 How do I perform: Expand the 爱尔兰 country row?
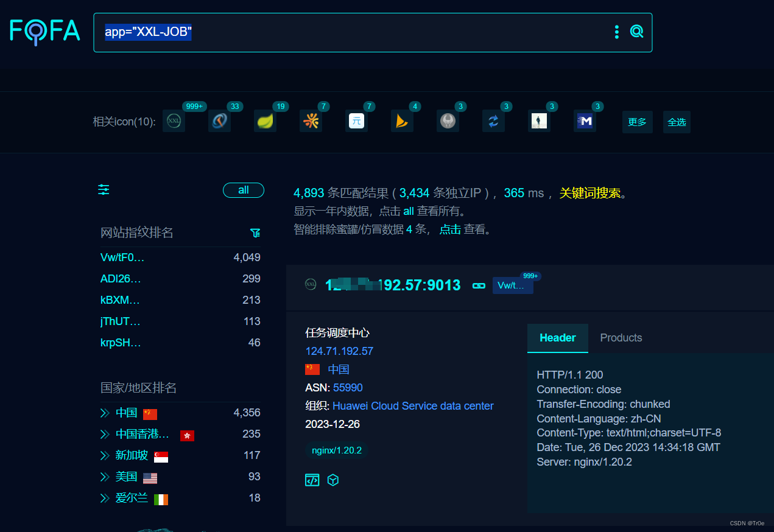(105, 499)
